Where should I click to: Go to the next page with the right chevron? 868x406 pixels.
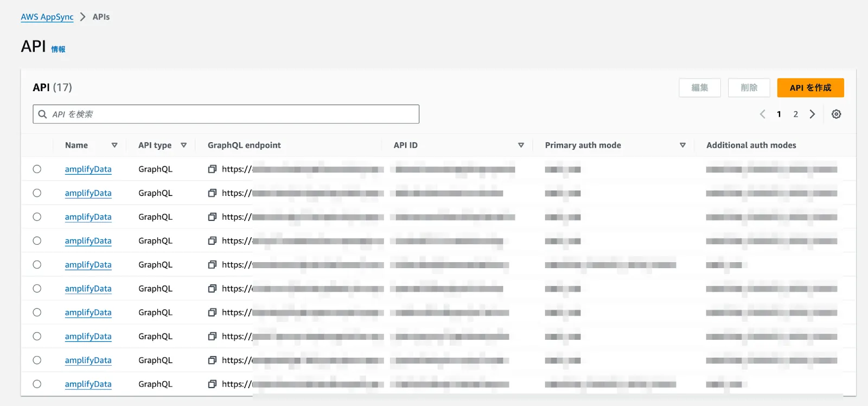pyautogui.click(x=812, y=114)
